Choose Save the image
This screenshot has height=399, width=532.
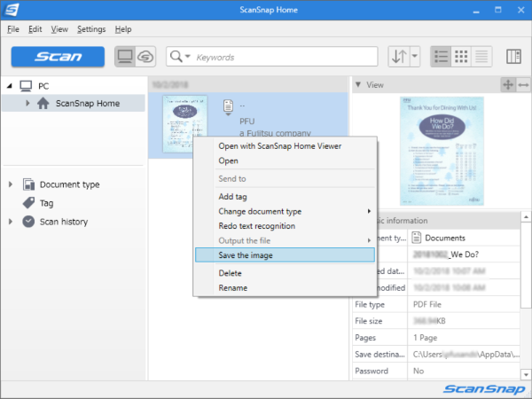tap(285, 255)
